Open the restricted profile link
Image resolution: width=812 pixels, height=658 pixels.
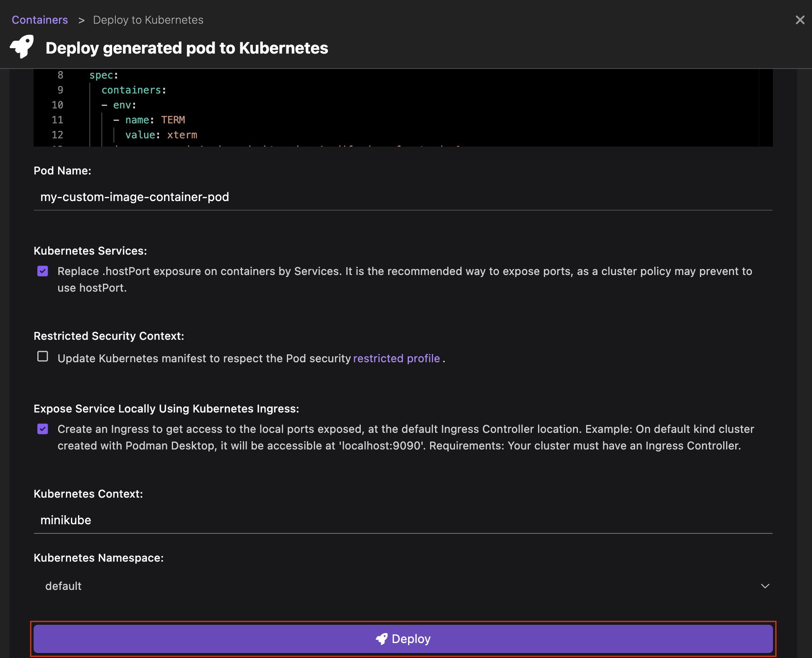click(x=396, y=358)
